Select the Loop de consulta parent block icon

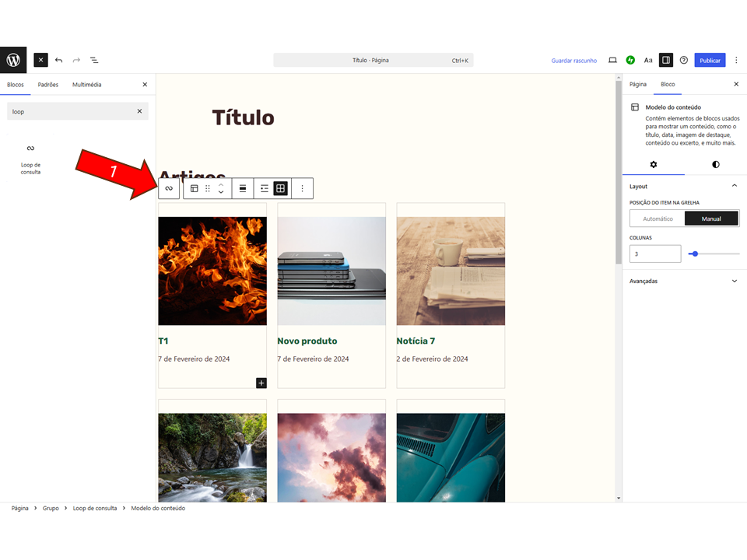point(169,188)
